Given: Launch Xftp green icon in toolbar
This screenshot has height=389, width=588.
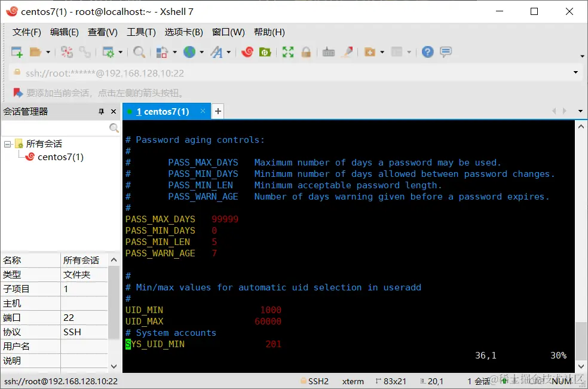Looking at the screenshot, I should click(265, 52).
